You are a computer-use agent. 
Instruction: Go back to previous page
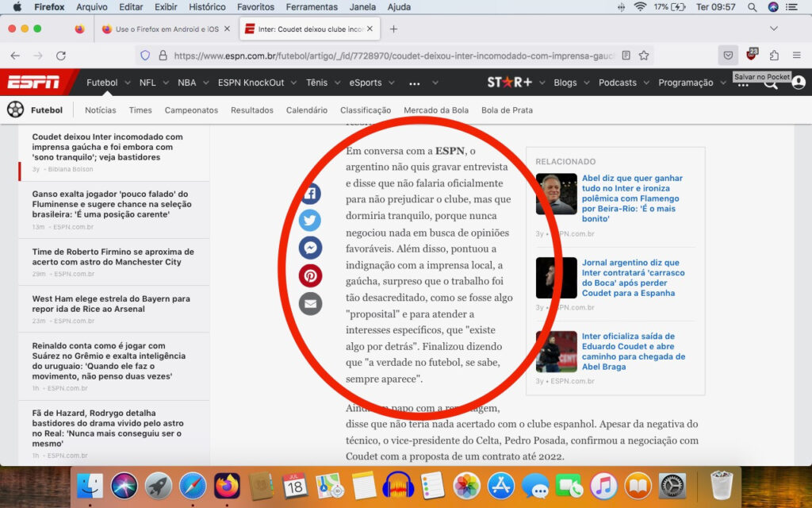tap(15, 56)
